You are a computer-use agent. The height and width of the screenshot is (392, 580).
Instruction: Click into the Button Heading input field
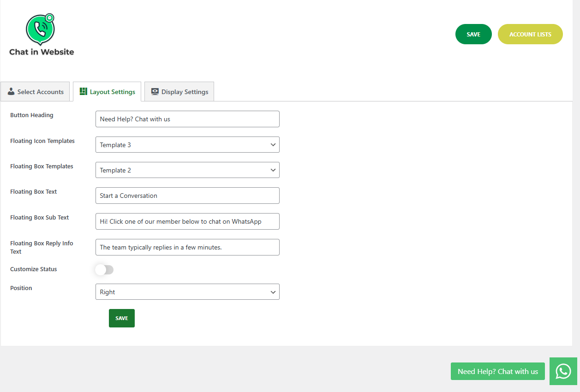point(187,119)
